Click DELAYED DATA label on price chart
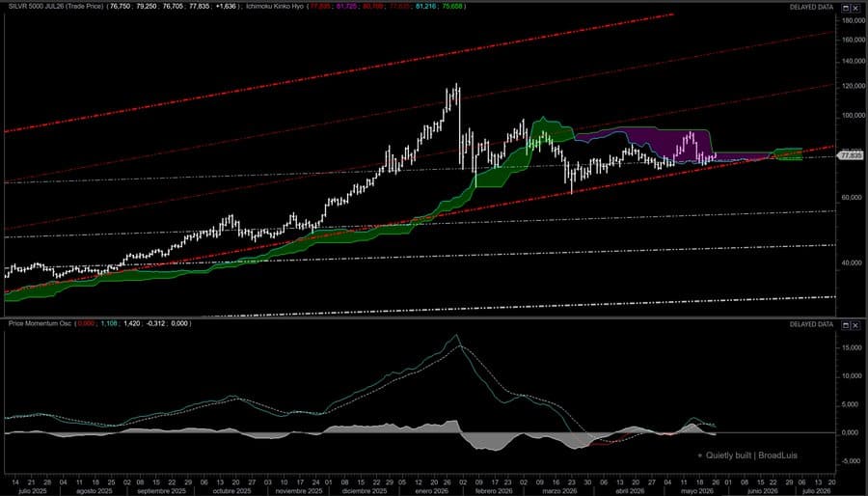Viewport: 868px width, 496px height. (x=811, y=8)
